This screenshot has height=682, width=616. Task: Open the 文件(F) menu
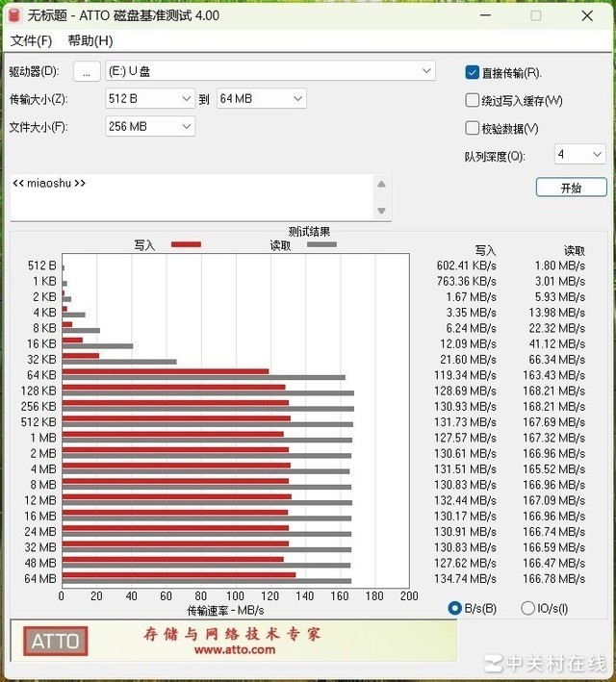[x=31, y=41]
